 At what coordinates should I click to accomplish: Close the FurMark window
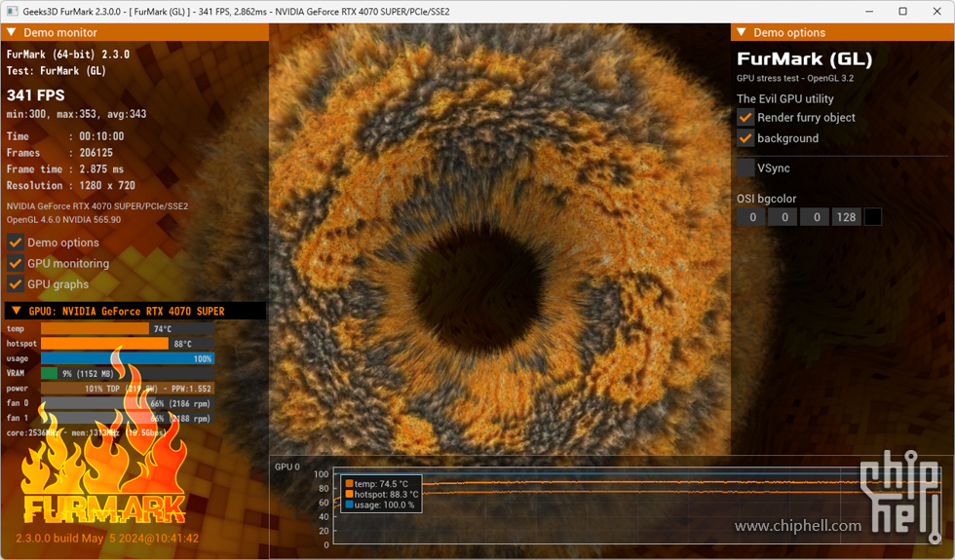(936, 12)
